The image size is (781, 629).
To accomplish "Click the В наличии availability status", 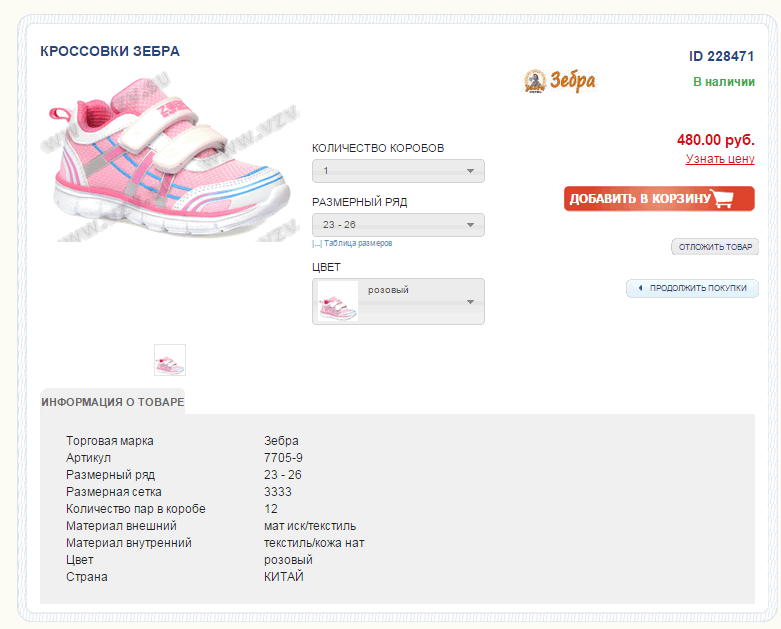I will 723,82.
